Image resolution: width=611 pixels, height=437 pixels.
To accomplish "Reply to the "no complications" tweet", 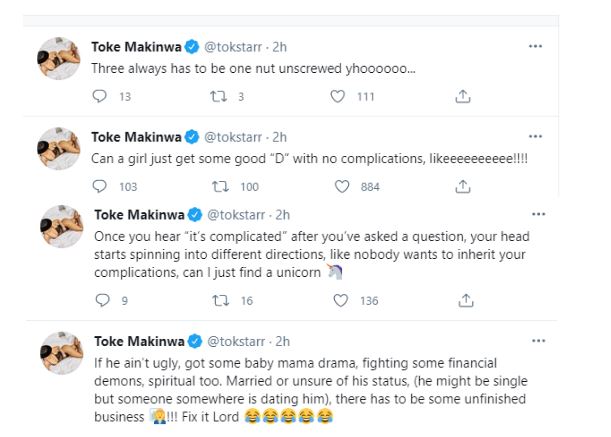I will coord(99,186).
